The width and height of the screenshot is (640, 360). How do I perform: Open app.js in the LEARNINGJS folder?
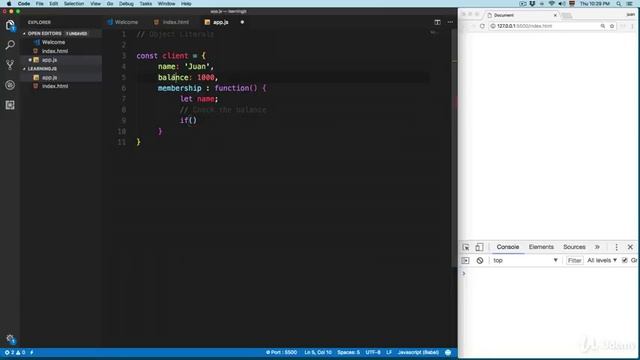(49, 78)
